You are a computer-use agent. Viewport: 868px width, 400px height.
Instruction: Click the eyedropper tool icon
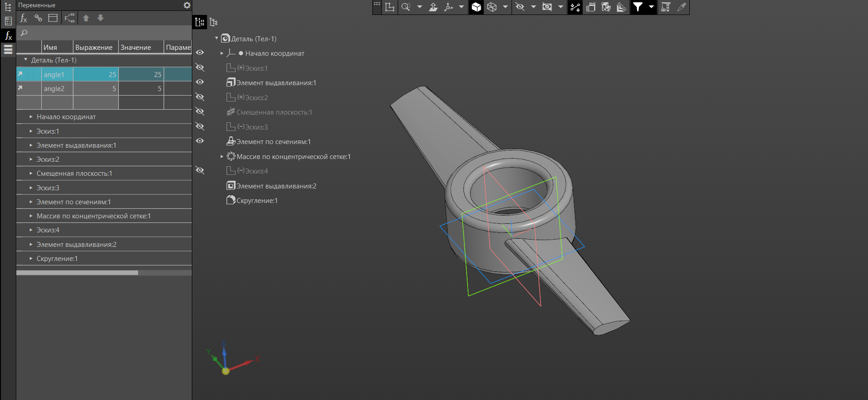point(681,7)
